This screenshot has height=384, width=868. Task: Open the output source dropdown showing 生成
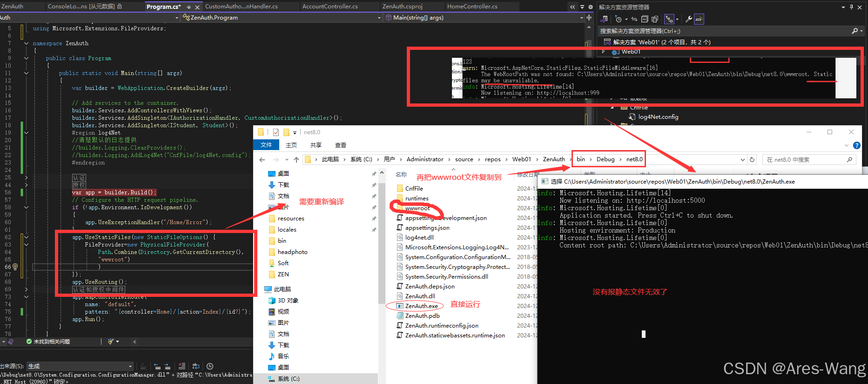80,366
